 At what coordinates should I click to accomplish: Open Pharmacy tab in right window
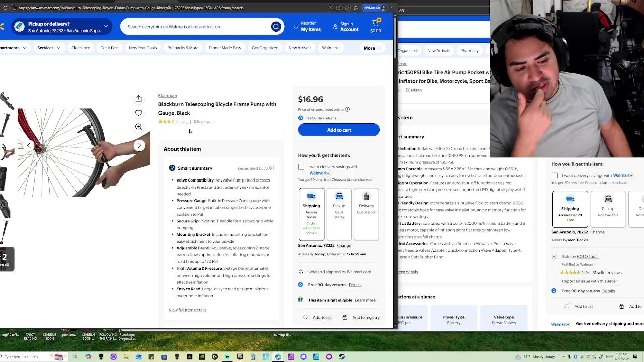click(469, 51)
